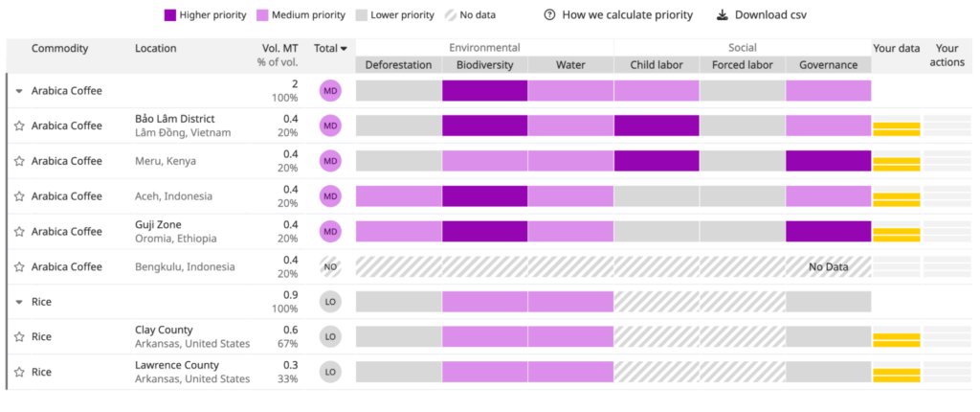Star the Bảo Lâm District coffee row
The image size is (980, 412).
[18, 126]
